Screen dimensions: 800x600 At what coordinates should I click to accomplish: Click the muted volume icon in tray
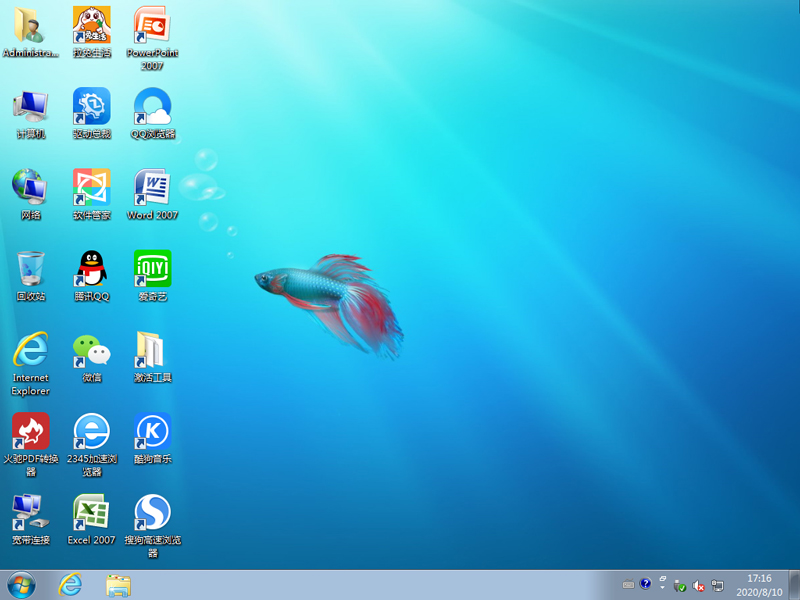point(699,585)
